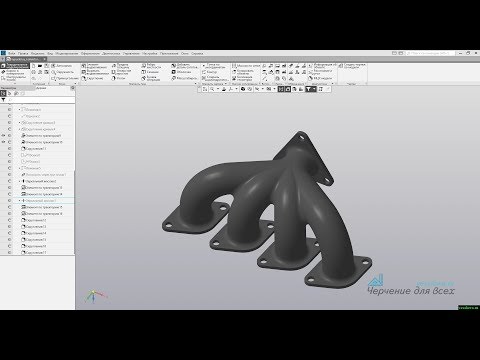The width and height of the screenshot is (480, 360).
Task: Select the stiffening rib command
Action: click(x=151, y=66)
